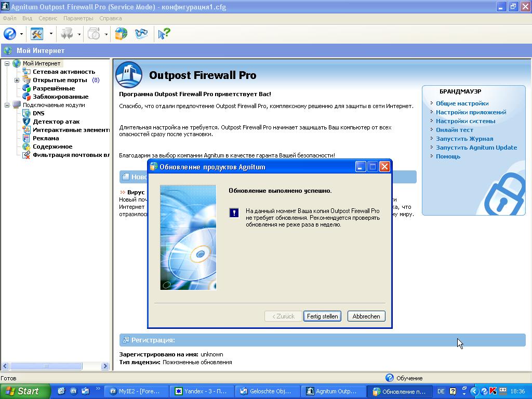Click the Подключаемые модули monitor icon

[x=17, y=105]
